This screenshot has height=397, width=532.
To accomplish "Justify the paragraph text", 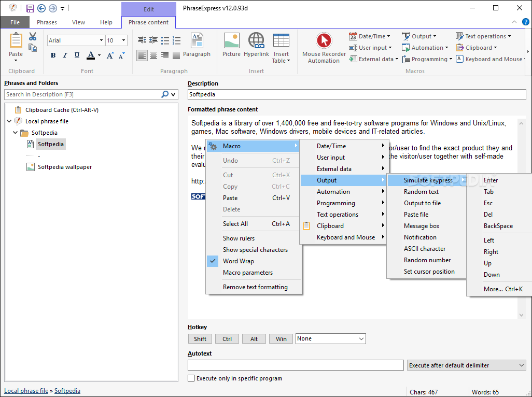I will (176, 55).
